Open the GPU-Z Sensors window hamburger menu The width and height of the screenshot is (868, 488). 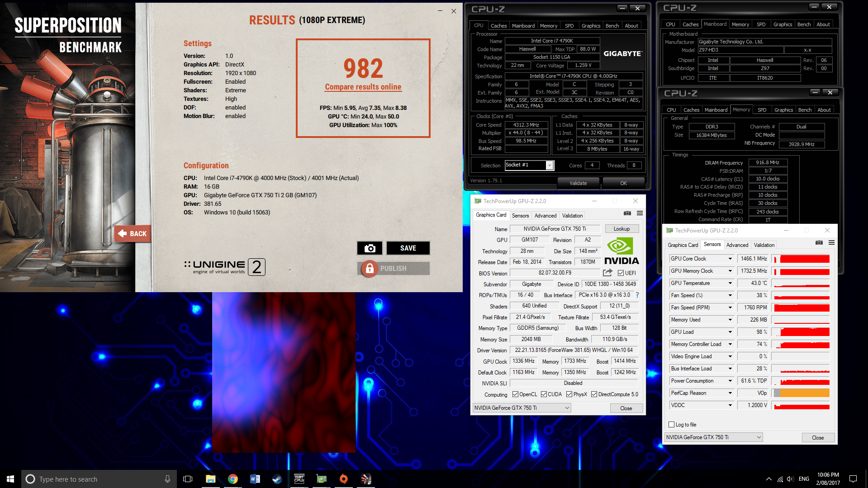pyautogui.click(x=831, y=243)
